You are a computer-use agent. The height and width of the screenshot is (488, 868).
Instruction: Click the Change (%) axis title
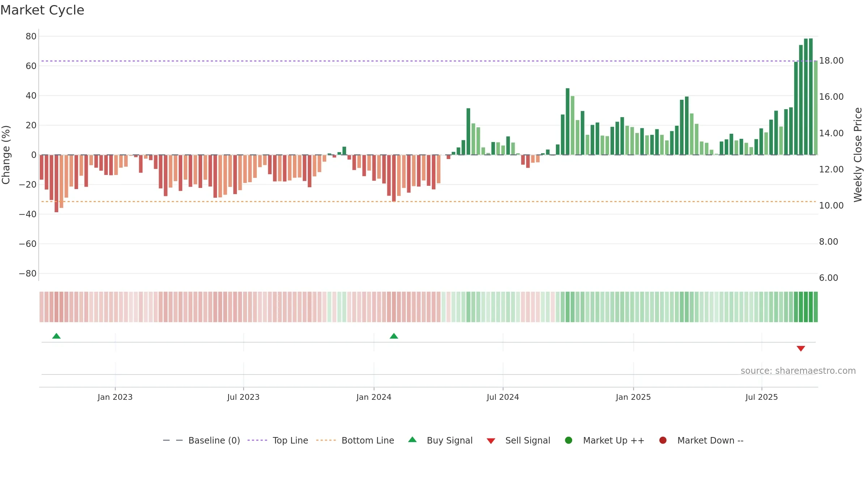(x=6, y=155)
